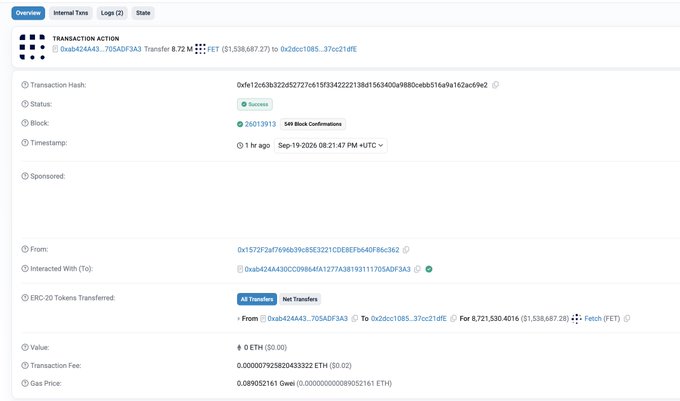Screen dimensions: 680x401
Task: Copy the recipient address in token transfer row
Action: pos(453,319)
